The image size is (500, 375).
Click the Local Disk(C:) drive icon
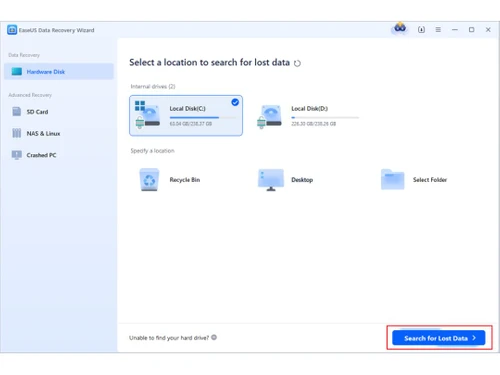pyautogui.click(x=147, y=115)
